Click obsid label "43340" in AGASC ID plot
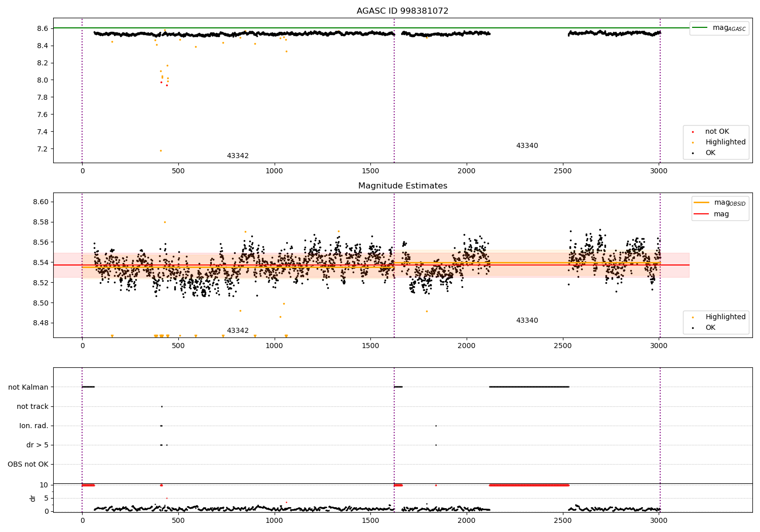 coord(527,146)
